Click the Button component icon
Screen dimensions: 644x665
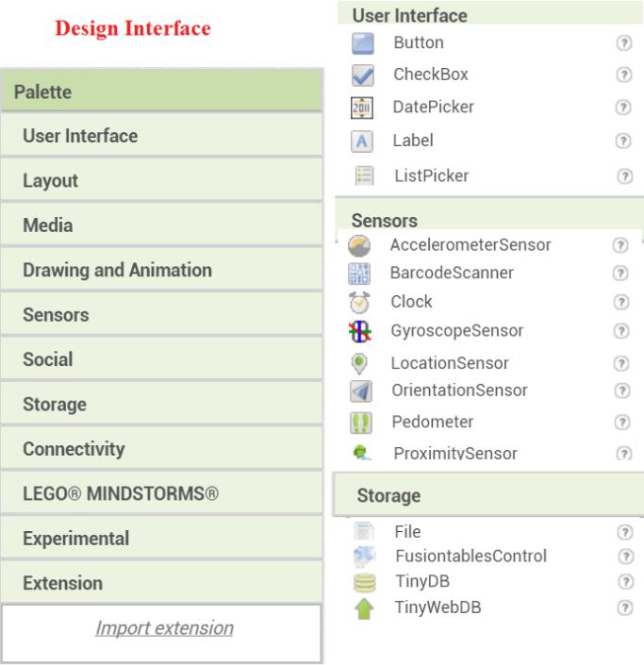tap(364, 43)
